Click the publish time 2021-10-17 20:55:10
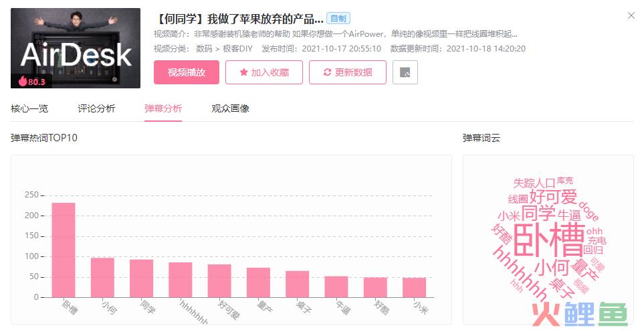 click(x=341, y=48)
